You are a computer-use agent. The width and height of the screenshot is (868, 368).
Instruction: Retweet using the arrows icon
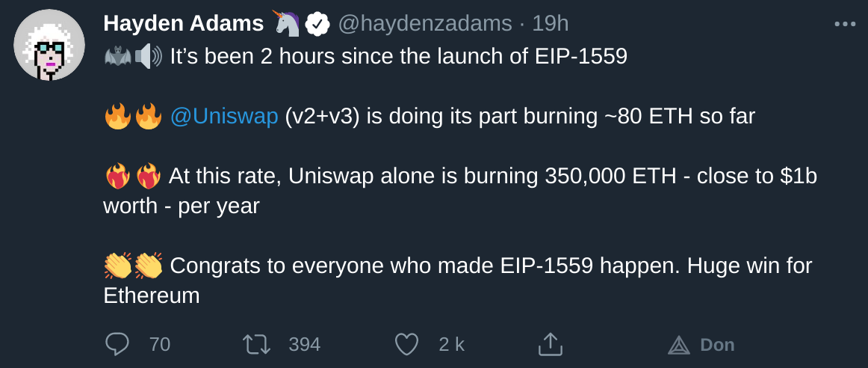tap(256, 344)
